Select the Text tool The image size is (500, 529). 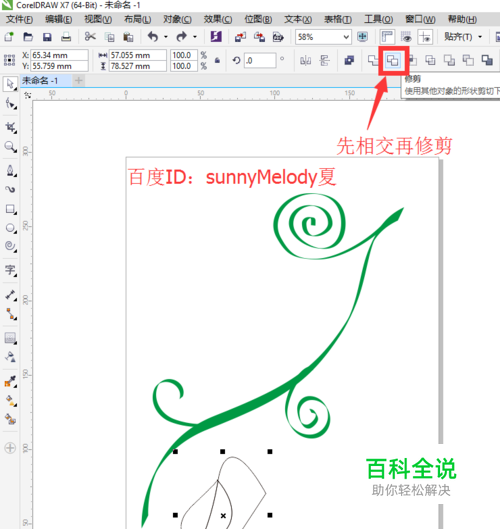click(10, 270)
